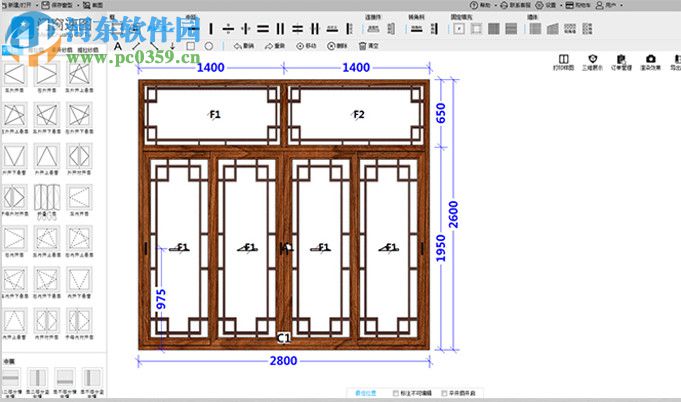
Task: Click the Delete tool with X-circle icon
Action: click(x=337, y=46)
